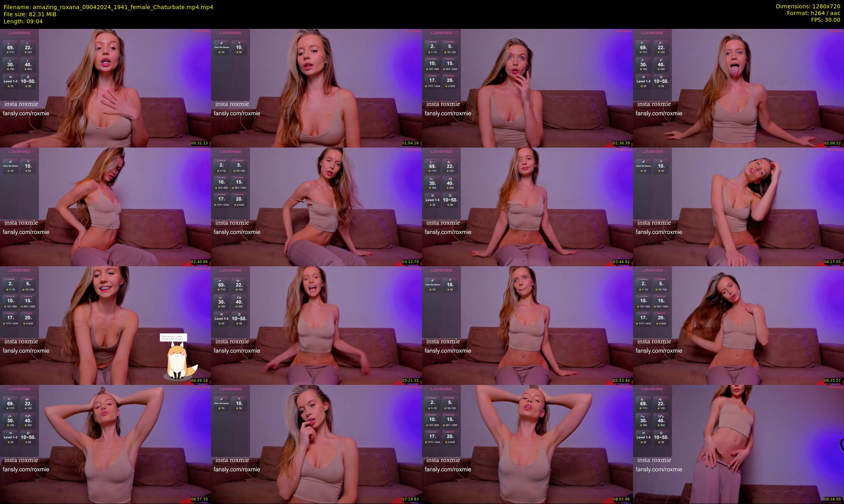Open the thumbnail stamped 08:01.96
844x504 pixels.
point(527,444)
